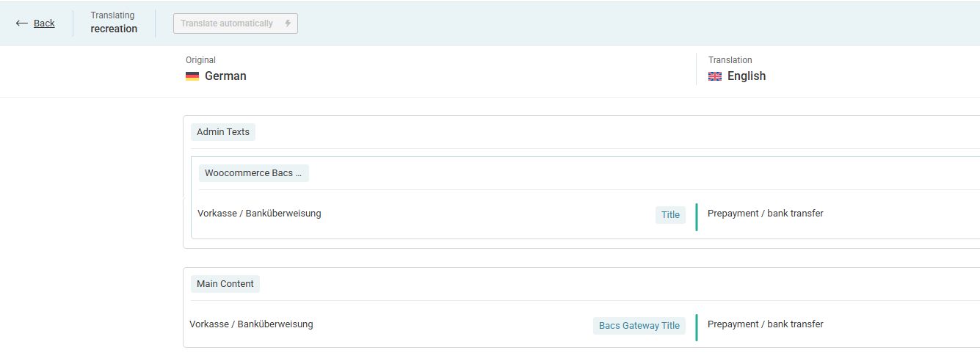980x364 pixels.
Task: Click the Admin Texts section tag
Action: tap(223, 132)
